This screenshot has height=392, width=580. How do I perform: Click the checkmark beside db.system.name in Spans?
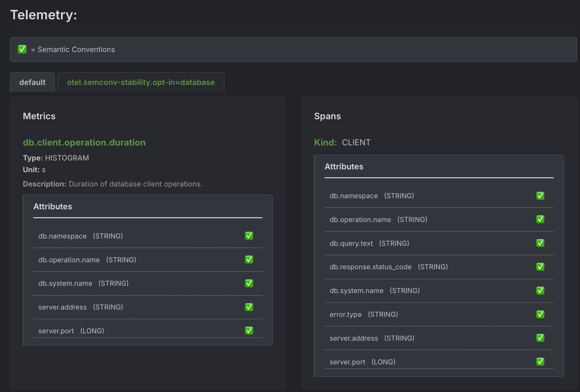tap(540, 290)
